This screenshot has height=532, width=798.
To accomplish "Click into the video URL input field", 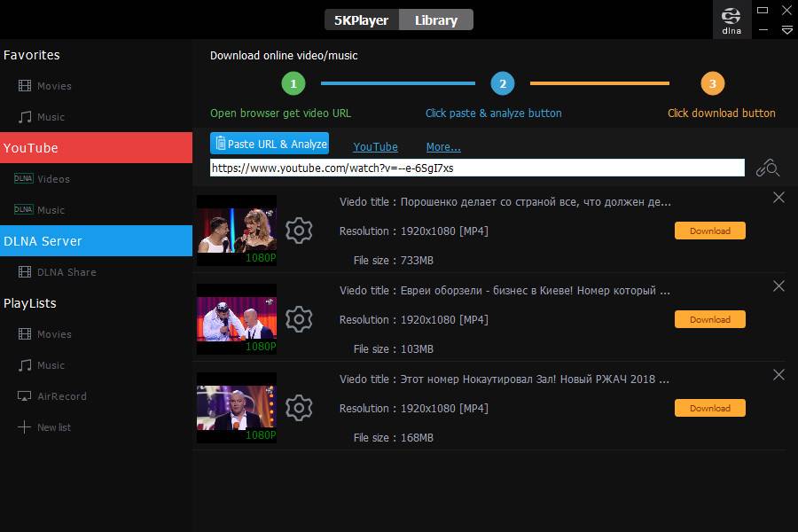I will [x=477, y=168].
